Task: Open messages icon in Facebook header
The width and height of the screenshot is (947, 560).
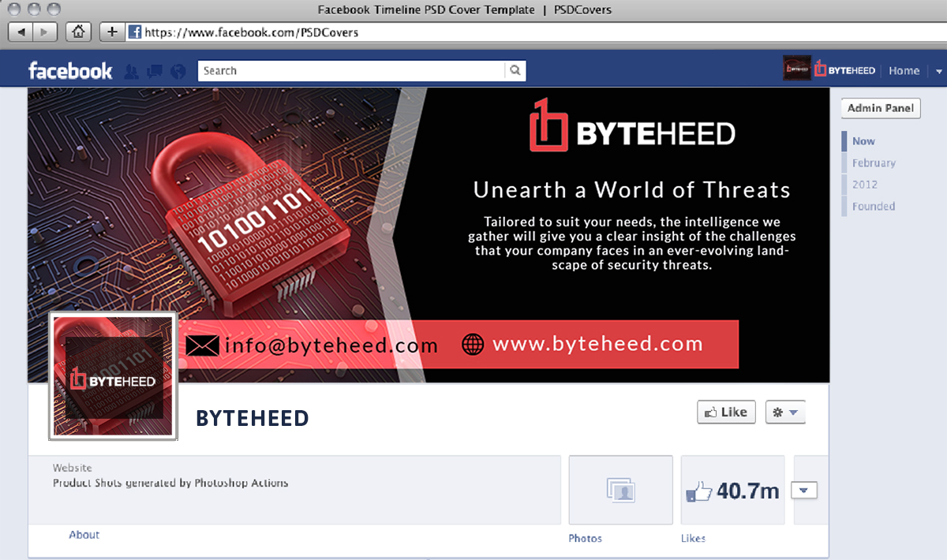Action: pyautogui.click(x=155, y=71)
